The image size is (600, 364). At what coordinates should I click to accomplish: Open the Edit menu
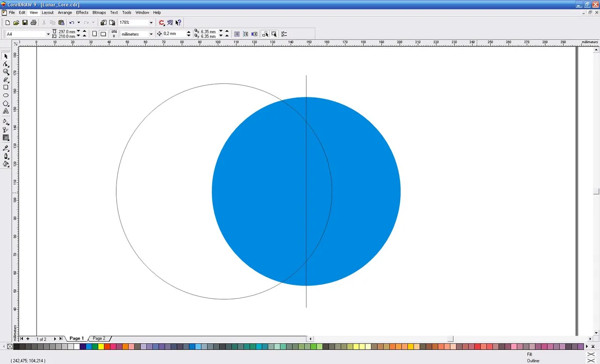click(x=22, y=13)
